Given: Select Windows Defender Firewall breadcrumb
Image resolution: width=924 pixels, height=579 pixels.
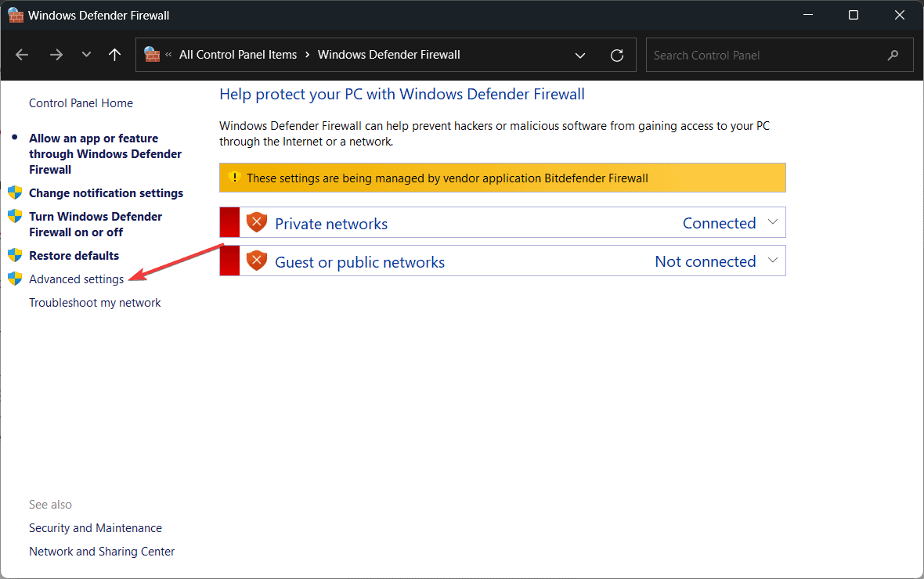Looking at the screenshot, I should click(388, 55).
